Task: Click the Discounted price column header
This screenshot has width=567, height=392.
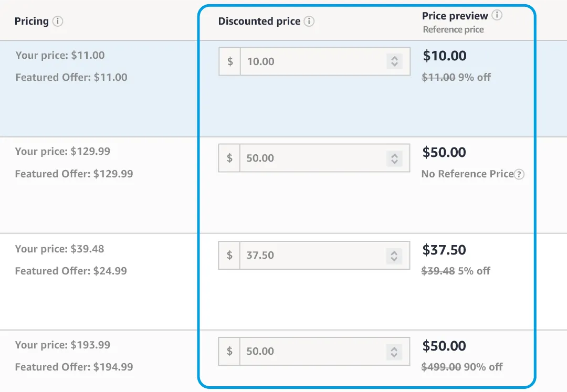Action: coord(259,22)
